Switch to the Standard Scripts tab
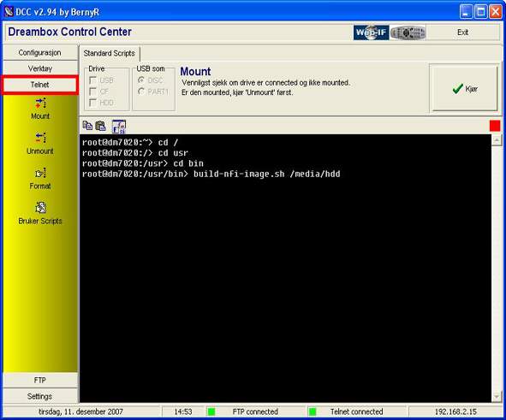 (x=110, y=53)
